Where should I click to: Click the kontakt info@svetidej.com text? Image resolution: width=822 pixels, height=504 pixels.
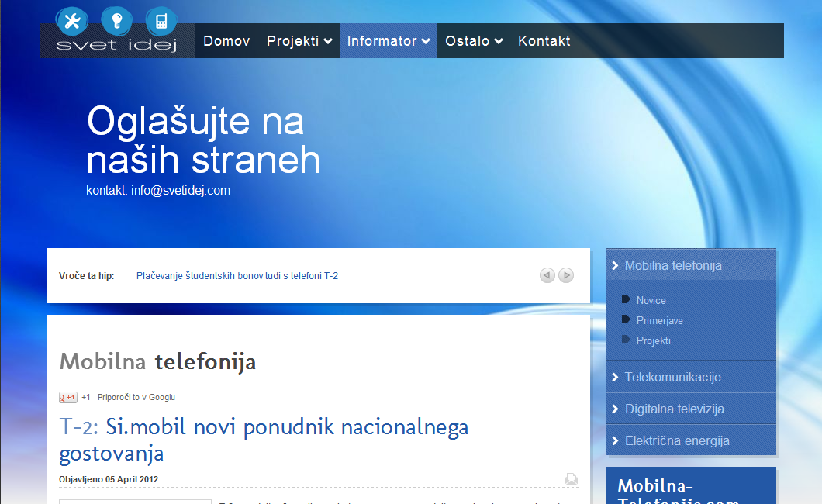click(x=158, y=190)
